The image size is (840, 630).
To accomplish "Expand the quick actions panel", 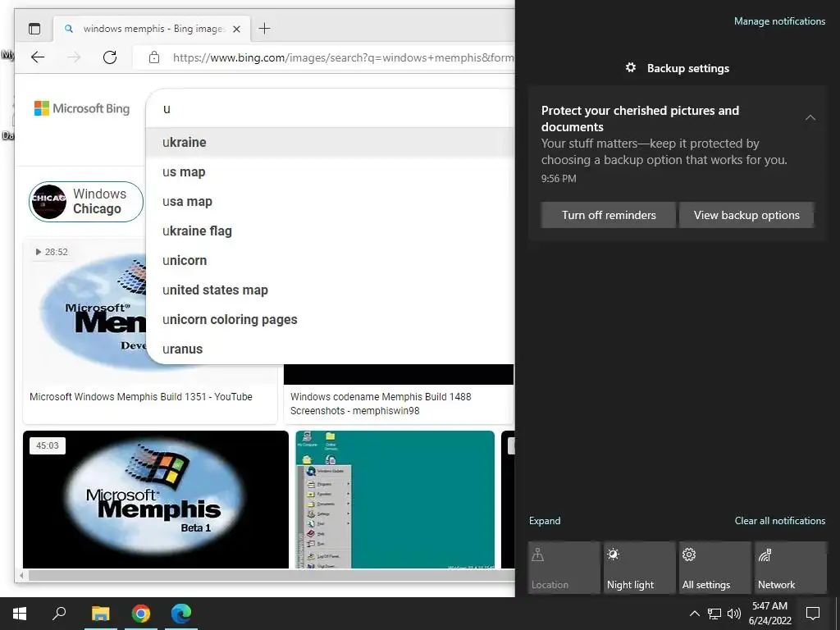I will click(545, 521).
